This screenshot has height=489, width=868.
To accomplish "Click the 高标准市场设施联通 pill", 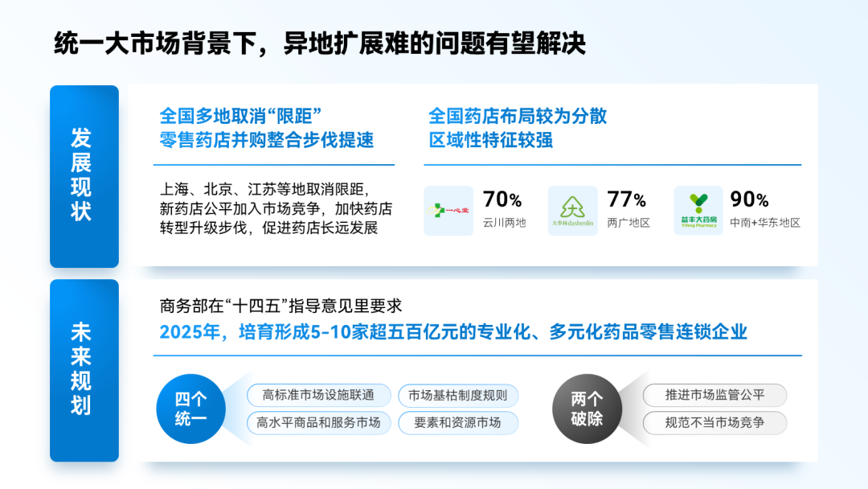I will (318, 395).
